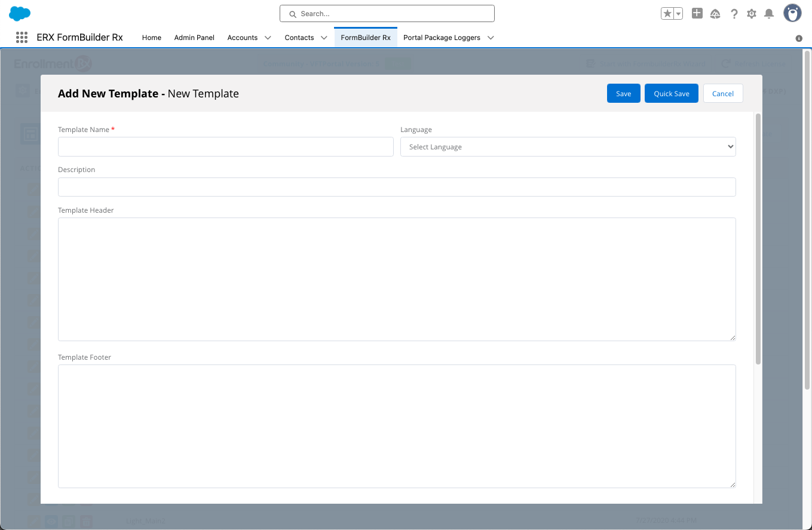Screen dimensions: 812x530
Task: Open the Salesforce Help question mark
Action: tap(734, 14)
